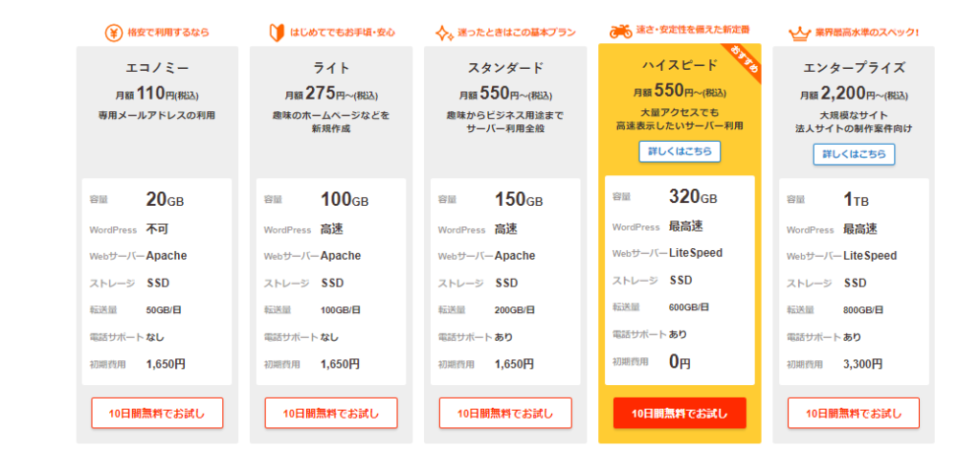Start 10日間無料でお試し for エコノミー plan
The image size is (980, 454).
(x=157, y=413)
